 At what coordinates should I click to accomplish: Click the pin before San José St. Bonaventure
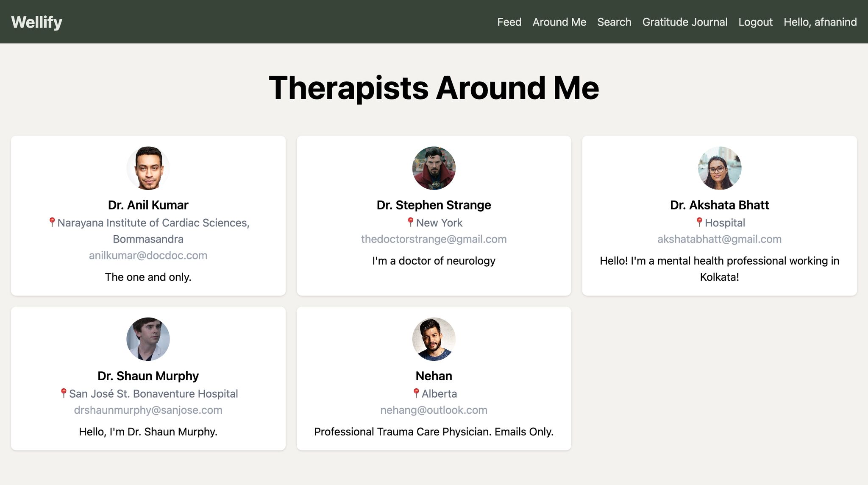(64, 393)
